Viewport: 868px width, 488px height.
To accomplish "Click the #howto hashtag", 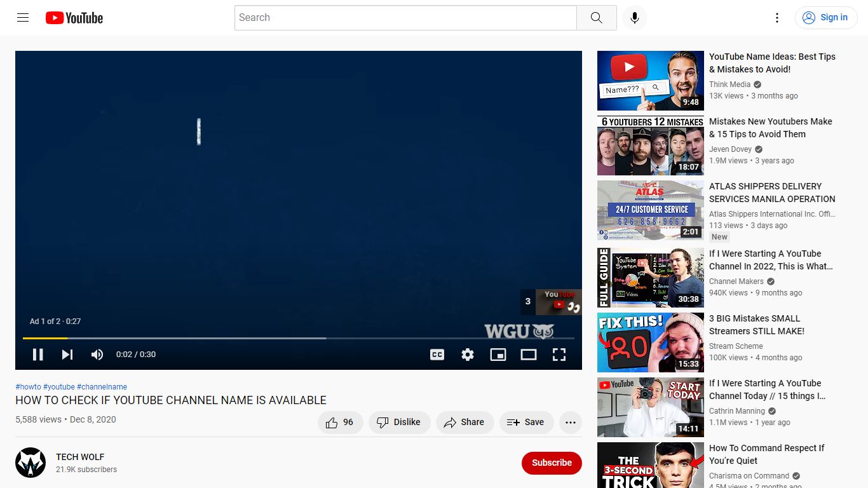I will (x=28, y=387).
